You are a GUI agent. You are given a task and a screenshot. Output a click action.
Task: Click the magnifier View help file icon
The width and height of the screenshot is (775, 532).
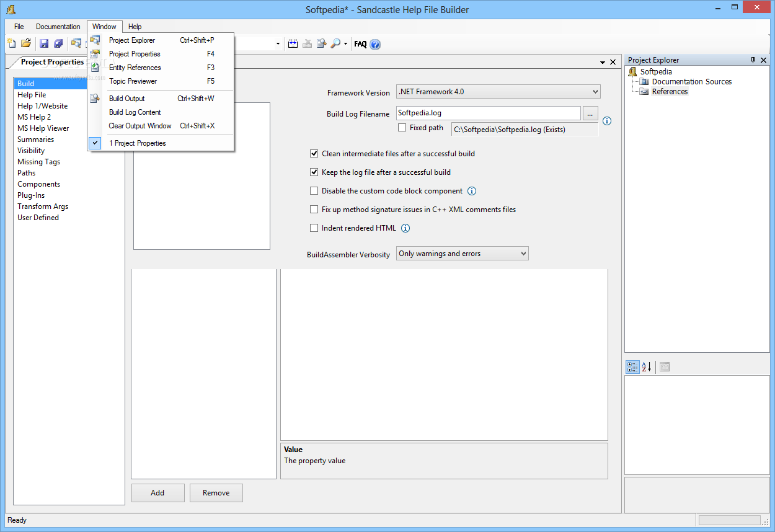coord(335,44)
